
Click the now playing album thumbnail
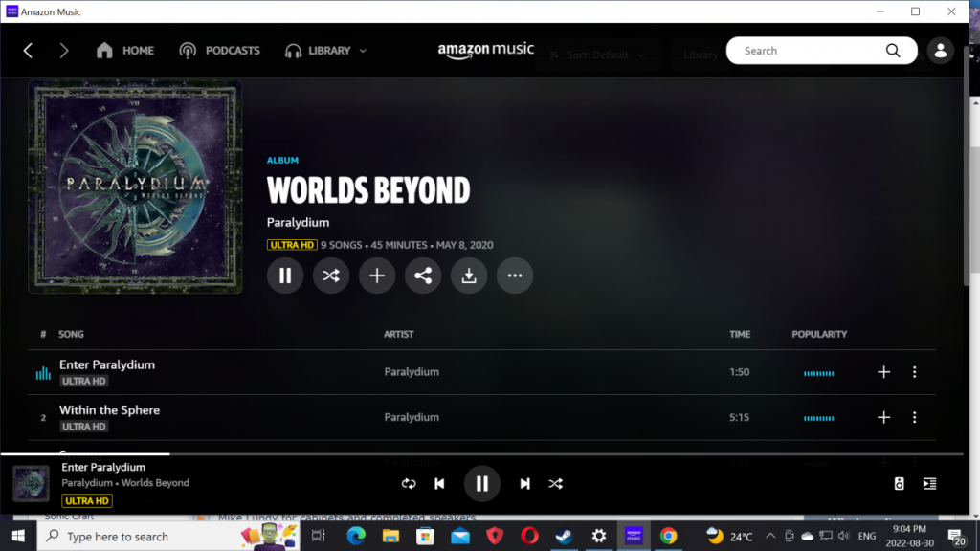32,483
